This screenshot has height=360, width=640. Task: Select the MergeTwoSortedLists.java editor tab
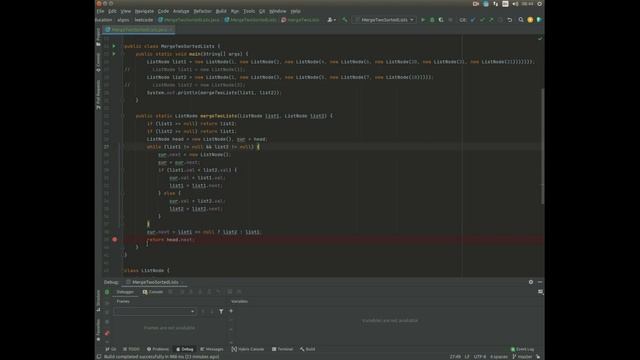138,29
